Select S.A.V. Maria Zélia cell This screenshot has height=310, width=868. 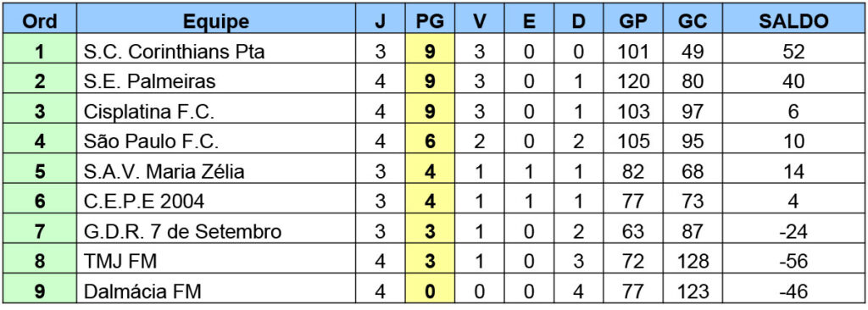pos(216,171)
